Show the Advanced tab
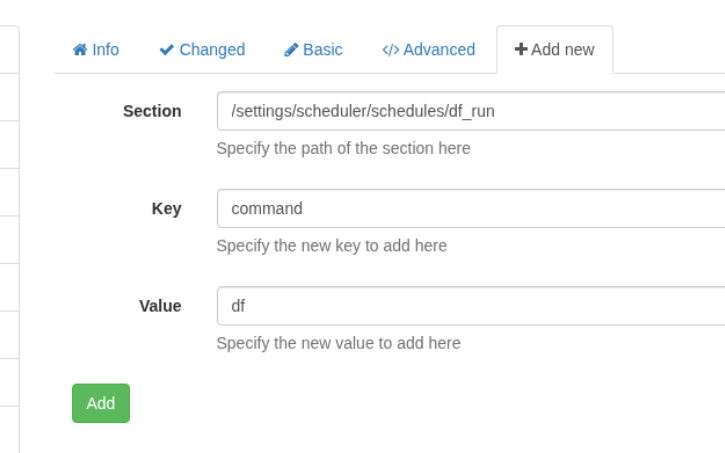The width and height of the screenshot is (725, 453). tap(428, 50)
